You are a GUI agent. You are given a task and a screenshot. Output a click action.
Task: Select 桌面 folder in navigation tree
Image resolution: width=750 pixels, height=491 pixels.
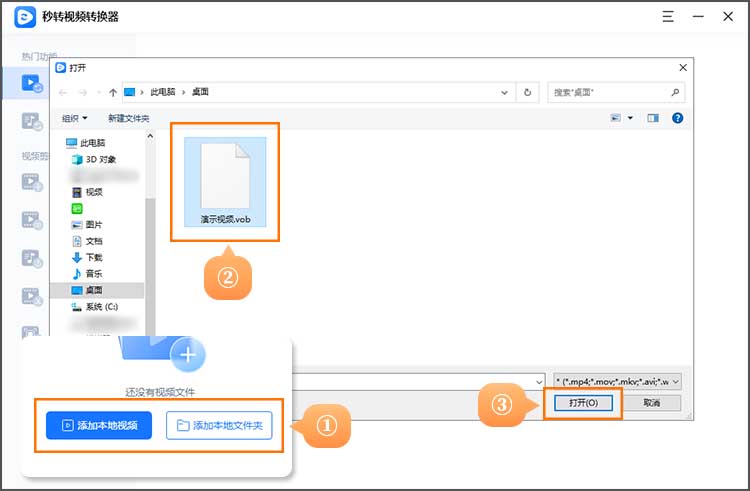(97, 290)
